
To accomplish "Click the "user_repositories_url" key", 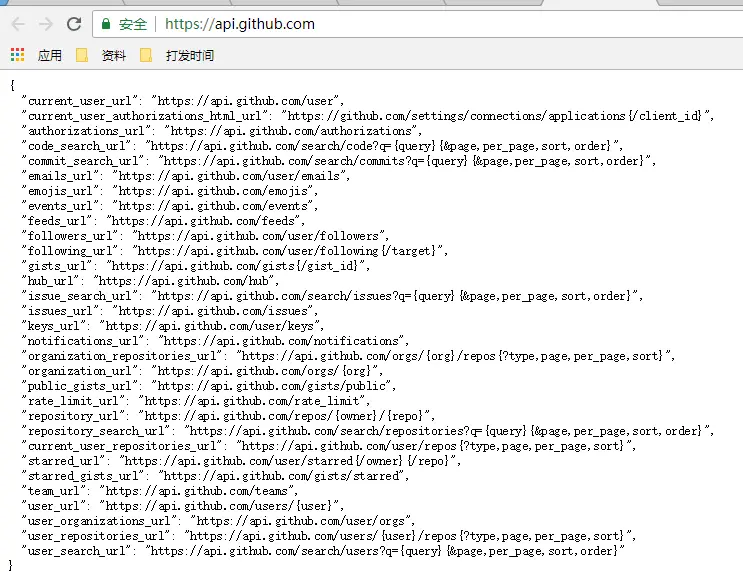I will click(96, 536).
